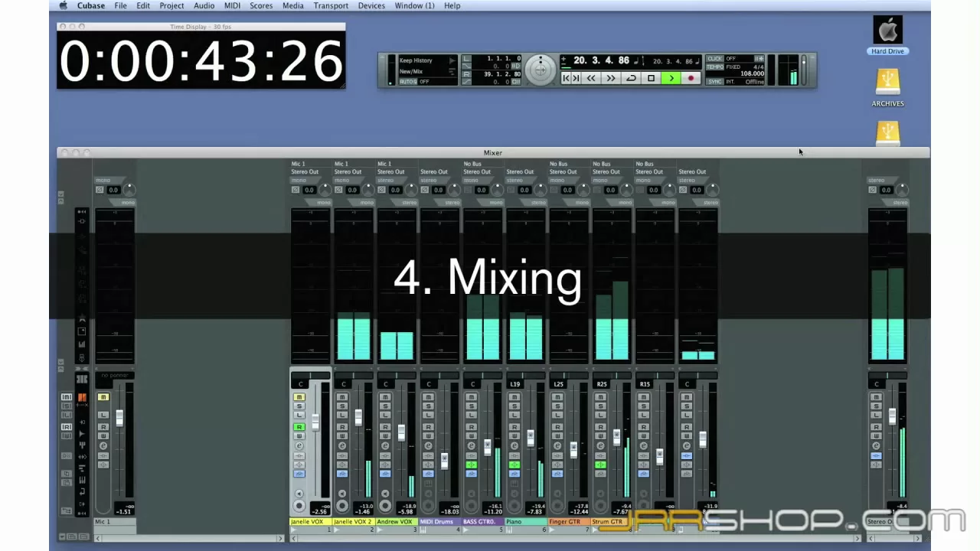This screenshot has width=980, height=551.
Task: Open the Mic 1 input routing of Janelle VOX
Action: pyautogui.click(x=309, y=164)
